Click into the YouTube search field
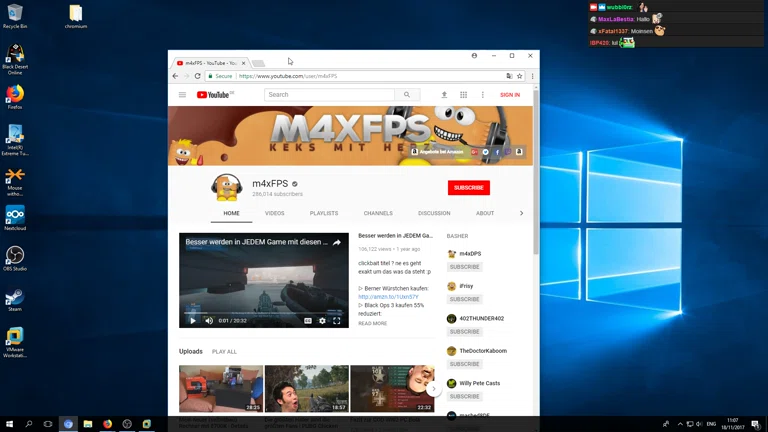Screen dimensions: 768x432 coord(329,95)
